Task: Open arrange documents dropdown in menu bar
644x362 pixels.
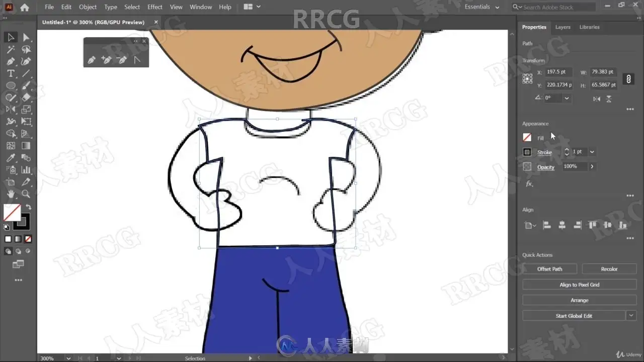Action: 252,7
